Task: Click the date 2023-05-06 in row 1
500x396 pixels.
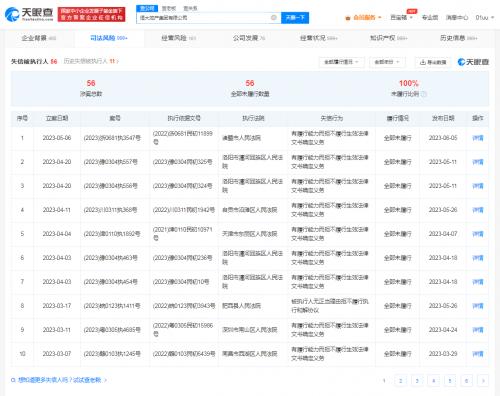Action: click(57, 138)
